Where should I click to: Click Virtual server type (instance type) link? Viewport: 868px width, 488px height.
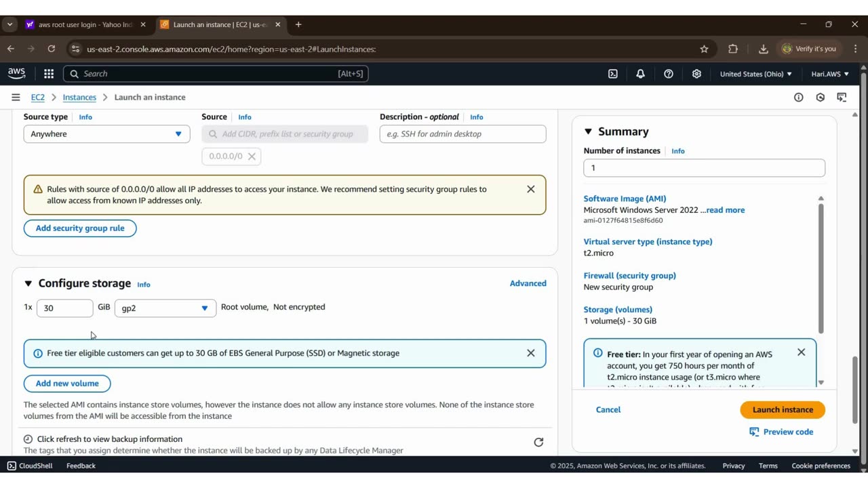click(648, 241)
